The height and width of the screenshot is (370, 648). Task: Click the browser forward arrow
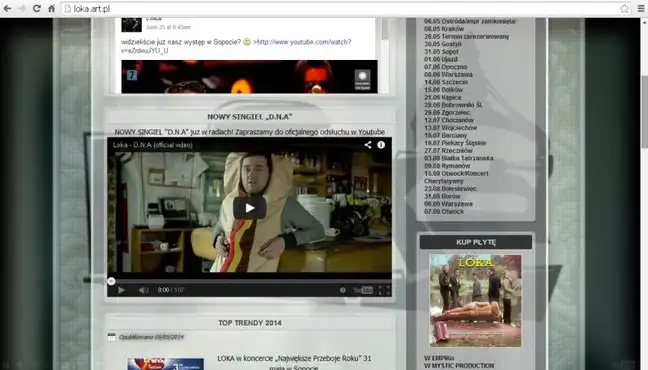[x=22, y=8]
